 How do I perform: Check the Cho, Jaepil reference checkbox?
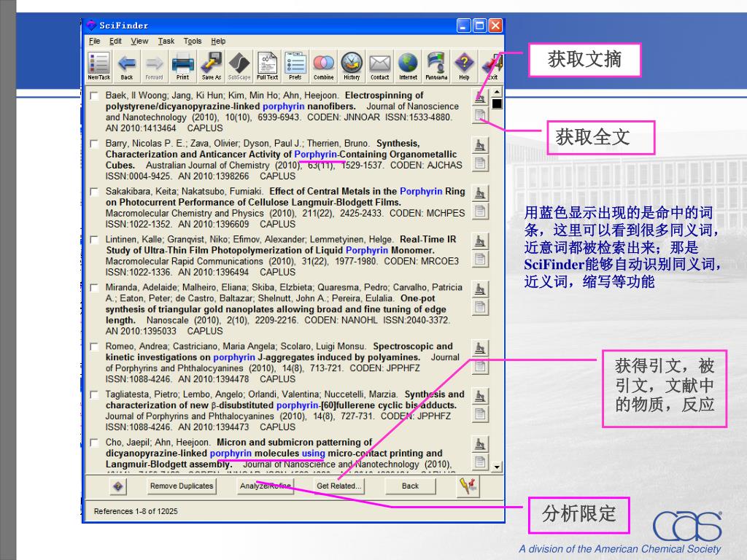tap(94, 443)
